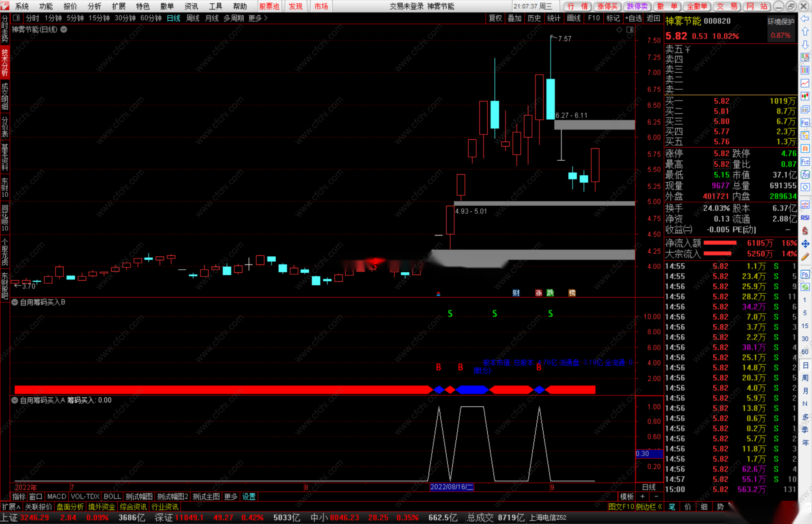
Task: Toggle the 自用筹码买入A indicator circle
Action: click(x=15, y=400)
